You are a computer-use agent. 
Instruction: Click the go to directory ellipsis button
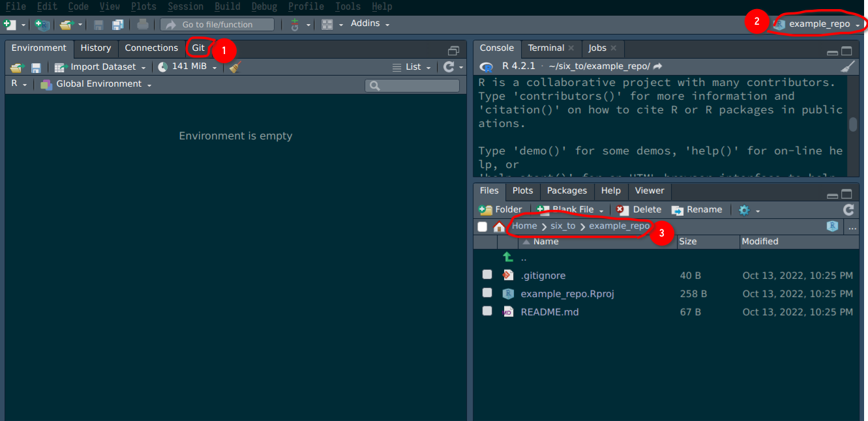point(852,227)
